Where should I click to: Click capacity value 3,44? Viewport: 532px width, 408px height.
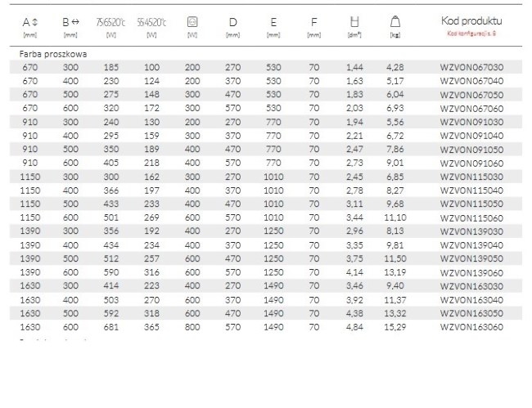354,217
